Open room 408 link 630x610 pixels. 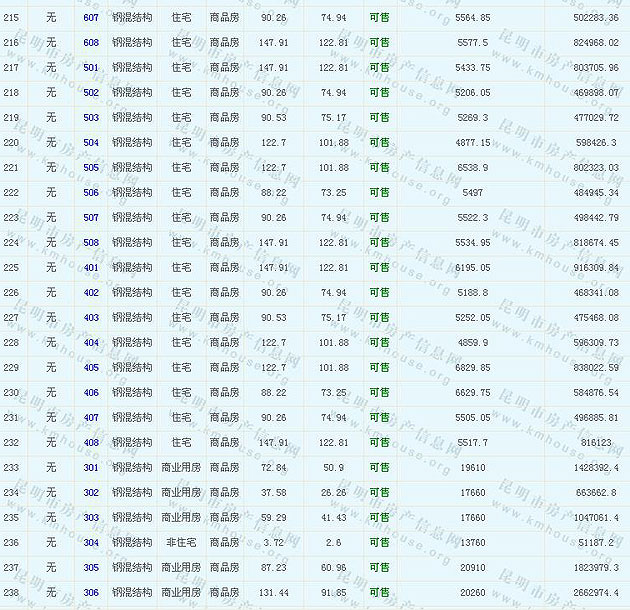(91, 443)
